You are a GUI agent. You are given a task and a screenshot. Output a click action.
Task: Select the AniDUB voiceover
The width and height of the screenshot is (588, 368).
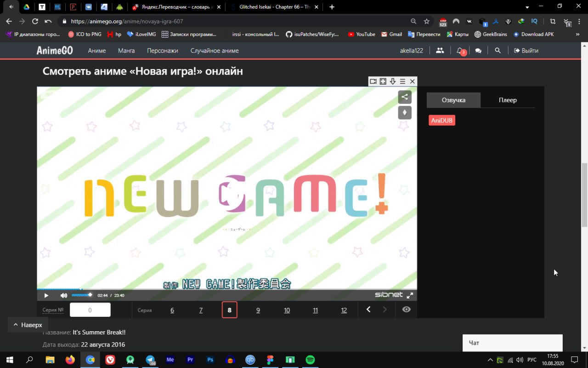point(442,121)
